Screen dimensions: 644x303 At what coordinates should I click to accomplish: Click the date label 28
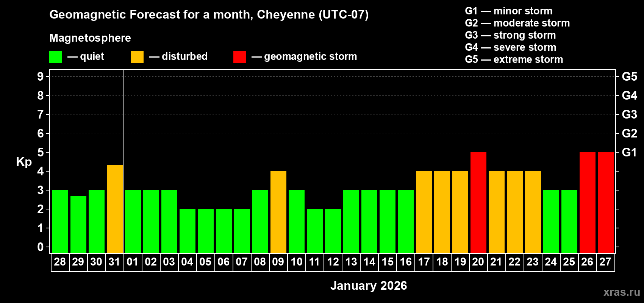(60, 262)
